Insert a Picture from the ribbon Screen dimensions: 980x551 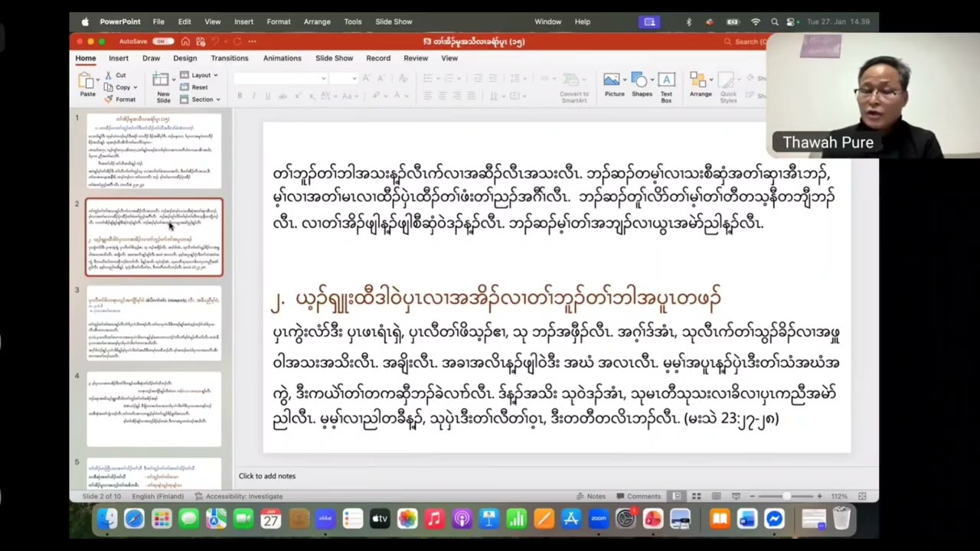point(614,84)
